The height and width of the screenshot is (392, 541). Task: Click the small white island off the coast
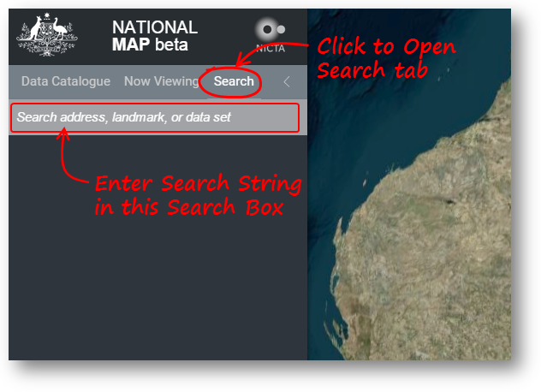(365, 182)
